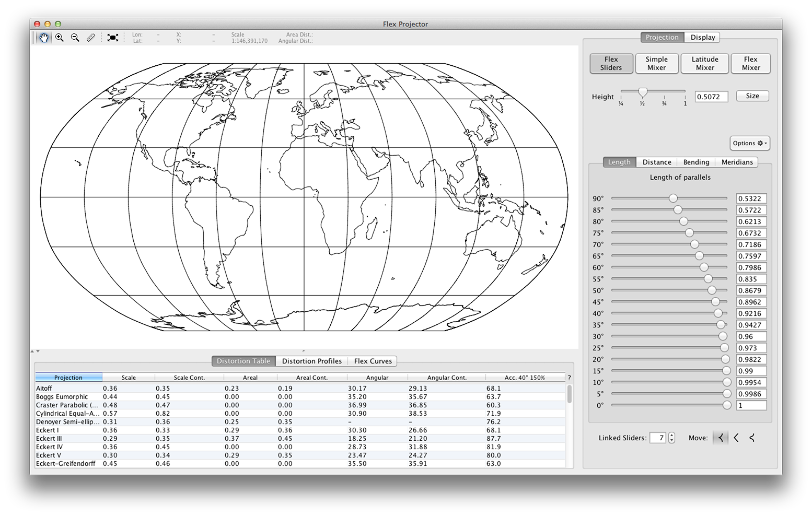812x516 pixels.
Task: Sort by the Scale Cont. column header
Action: (189, 378)
